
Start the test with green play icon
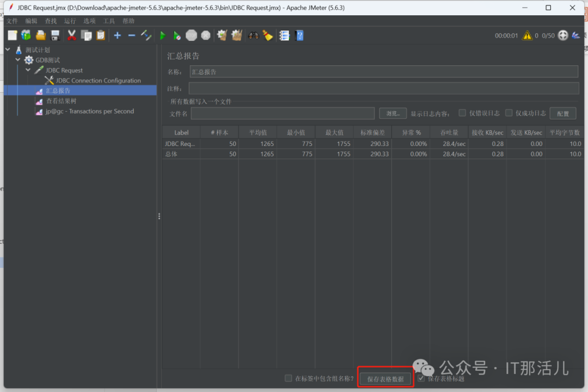(x=163, y=35)
